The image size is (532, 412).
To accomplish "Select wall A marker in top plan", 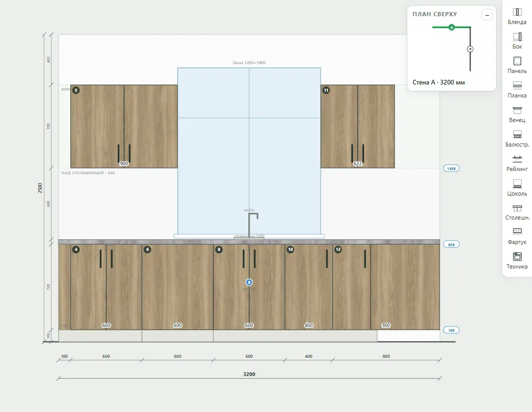I will [451, 27].
